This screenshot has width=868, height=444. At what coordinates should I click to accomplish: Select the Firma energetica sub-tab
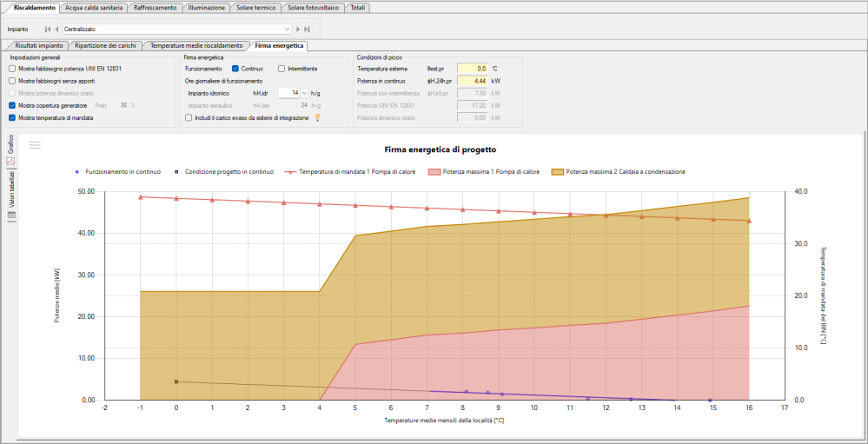point(278,46)
